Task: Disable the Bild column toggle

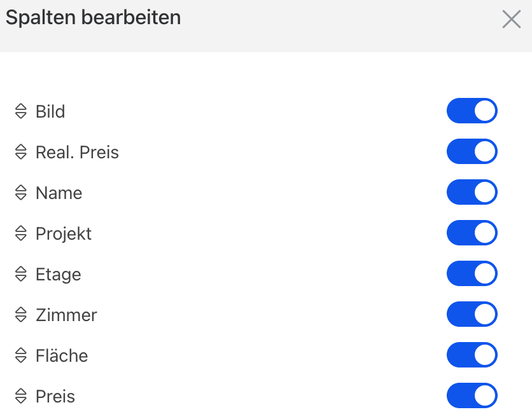Action: click(x=472, y=111)
